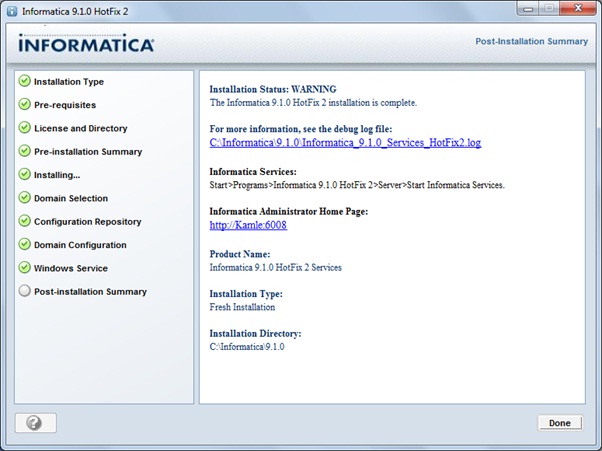
Task: Click the Fresh Installation value
Action: coord(242,307)
